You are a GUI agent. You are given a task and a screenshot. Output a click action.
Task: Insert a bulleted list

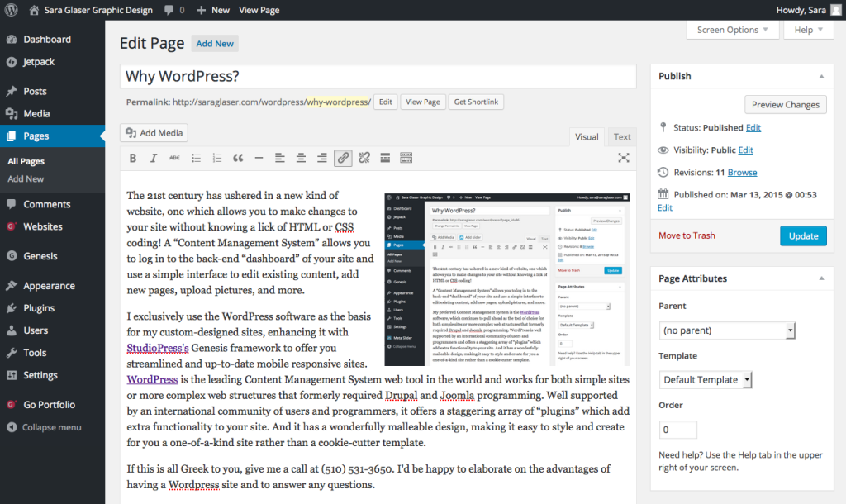196,158
